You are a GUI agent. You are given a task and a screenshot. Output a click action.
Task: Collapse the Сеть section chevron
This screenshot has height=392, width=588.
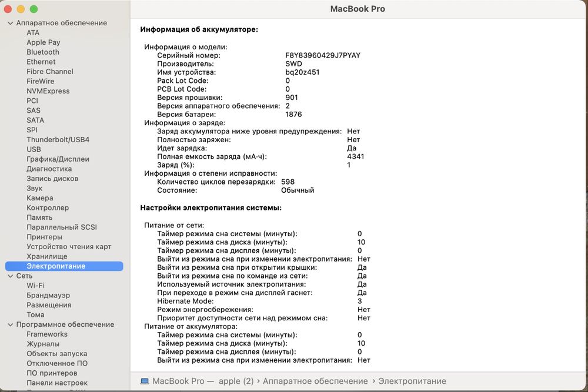point(10,276)
